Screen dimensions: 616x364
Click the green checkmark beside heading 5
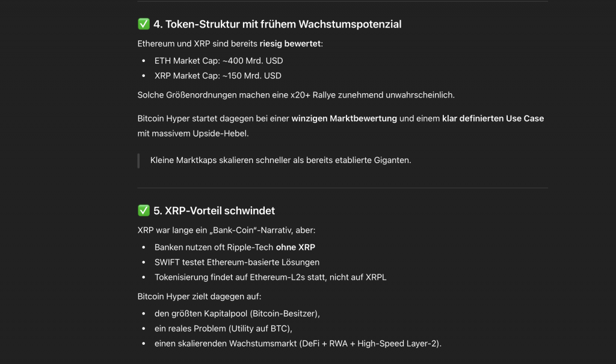(144, 211)
